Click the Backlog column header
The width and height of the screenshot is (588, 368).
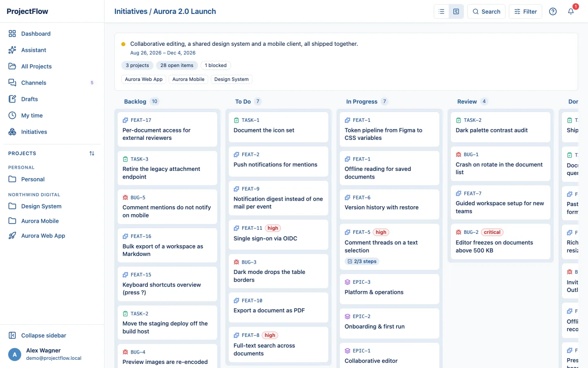(x=135, y=101)
